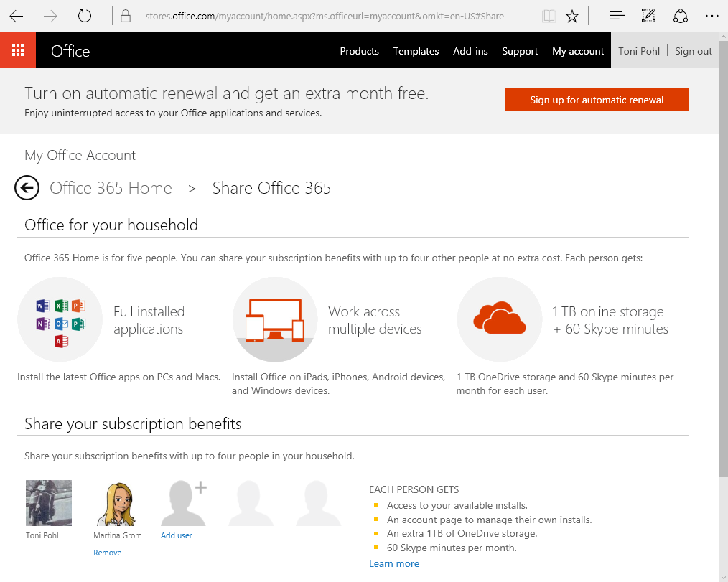Open the browser Hub icon
This screenshot has width=728, height=582.
pyautogui.click(x=616, y=16)
